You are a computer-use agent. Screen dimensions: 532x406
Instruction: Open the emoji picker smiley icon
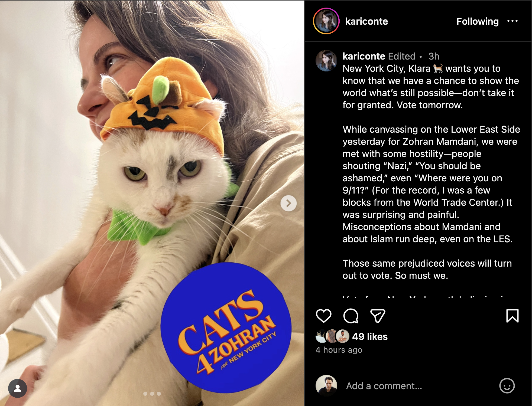[507, 386]
